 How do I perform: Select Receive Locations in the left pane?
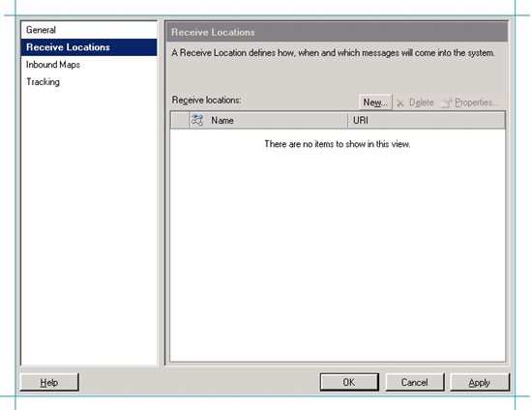tap(89, 47)
